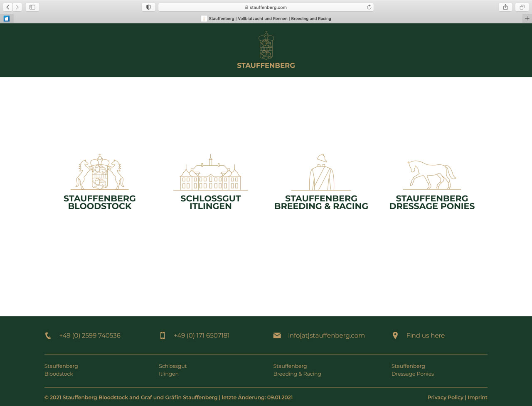The image size is (532, 406).
Task: Open the Stauffenberg Breeding & Racing heading
Action: 321,202
